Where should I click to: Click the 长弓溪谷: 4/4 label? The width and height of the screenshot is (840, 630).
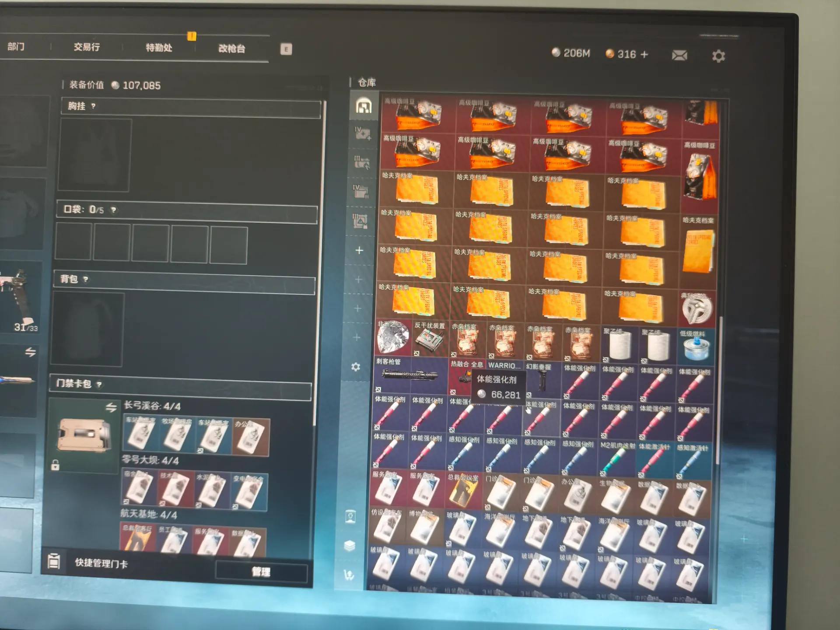[x=152, y=406]
